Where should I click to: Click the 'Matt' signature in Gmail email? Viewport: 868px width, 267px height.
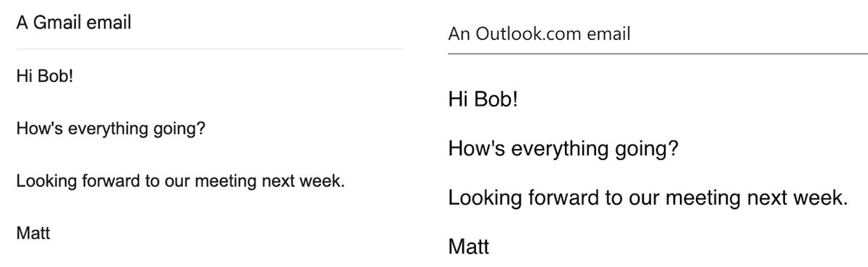(33, 234)
